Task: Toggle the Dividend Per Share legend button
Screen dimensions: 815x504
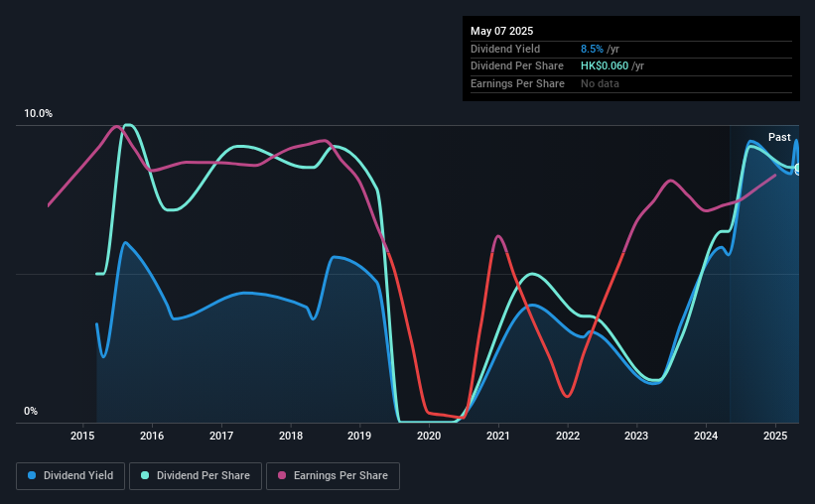Action: [x=196, y=476]
